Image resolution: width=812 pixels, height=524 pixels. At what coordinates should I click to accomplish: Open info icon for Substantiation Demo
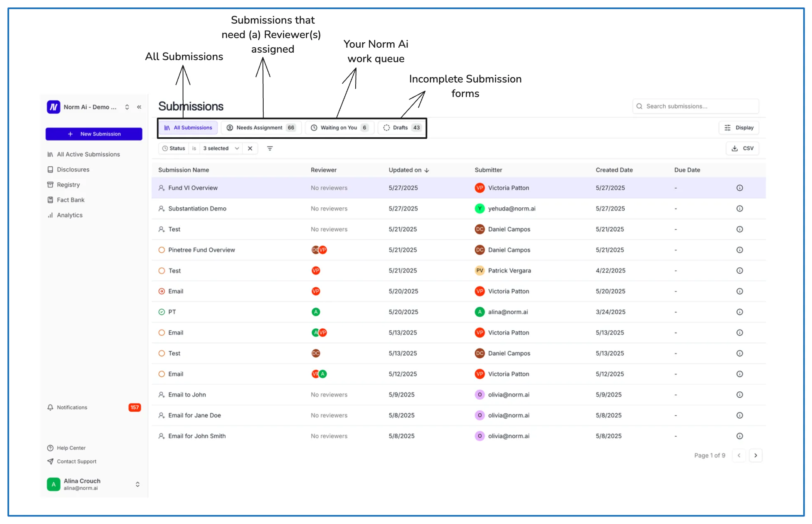click(x=739, y=209)
